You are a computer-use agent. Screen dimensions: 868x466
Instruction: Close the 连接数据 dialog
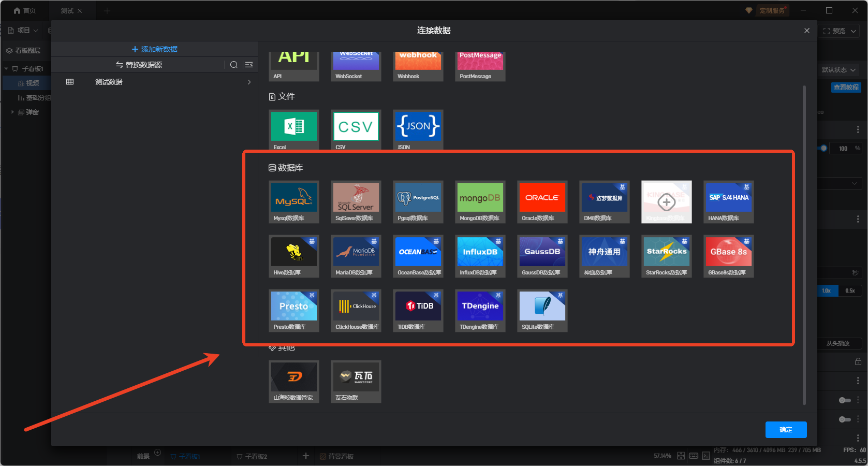807,31
